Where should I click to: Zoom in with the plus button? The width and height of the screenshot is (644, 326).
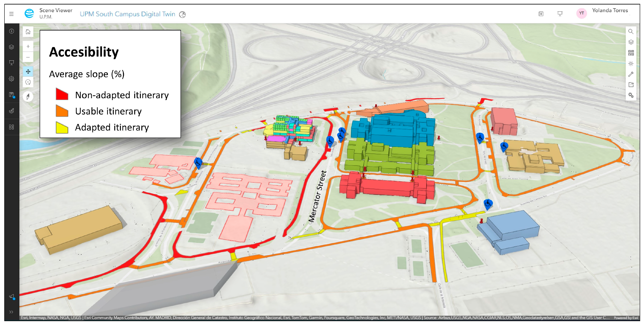28,46
